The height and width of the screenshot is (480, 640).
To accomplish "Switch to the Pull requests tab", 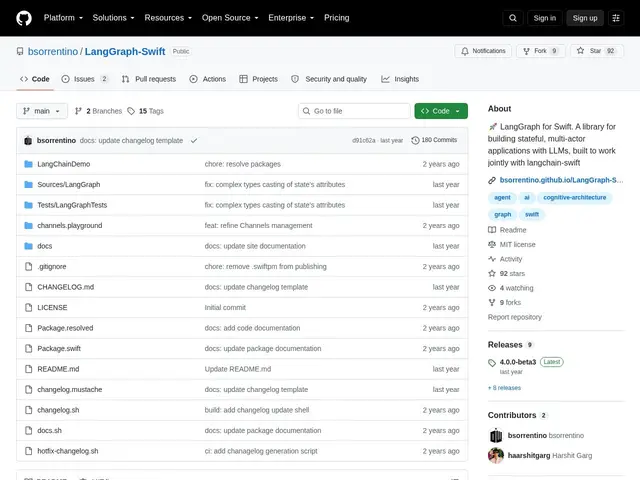I will pos(149,79).
